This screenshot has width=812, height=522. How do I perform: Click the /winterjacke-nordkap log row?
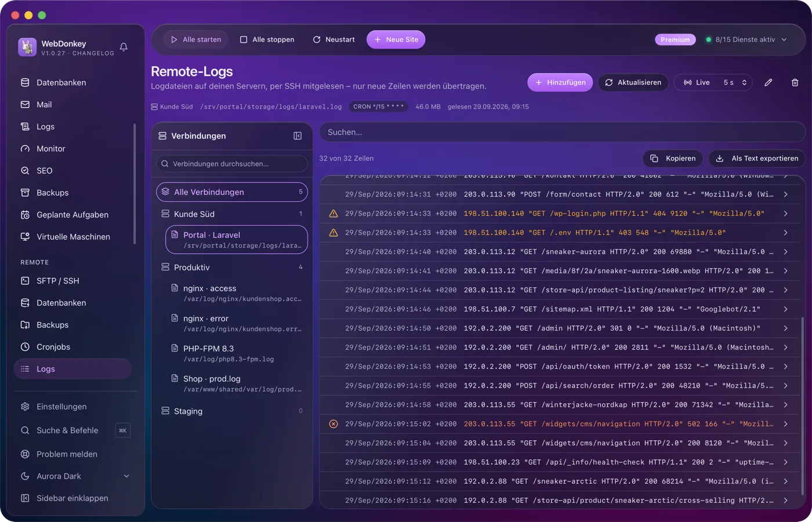(559, 405)
